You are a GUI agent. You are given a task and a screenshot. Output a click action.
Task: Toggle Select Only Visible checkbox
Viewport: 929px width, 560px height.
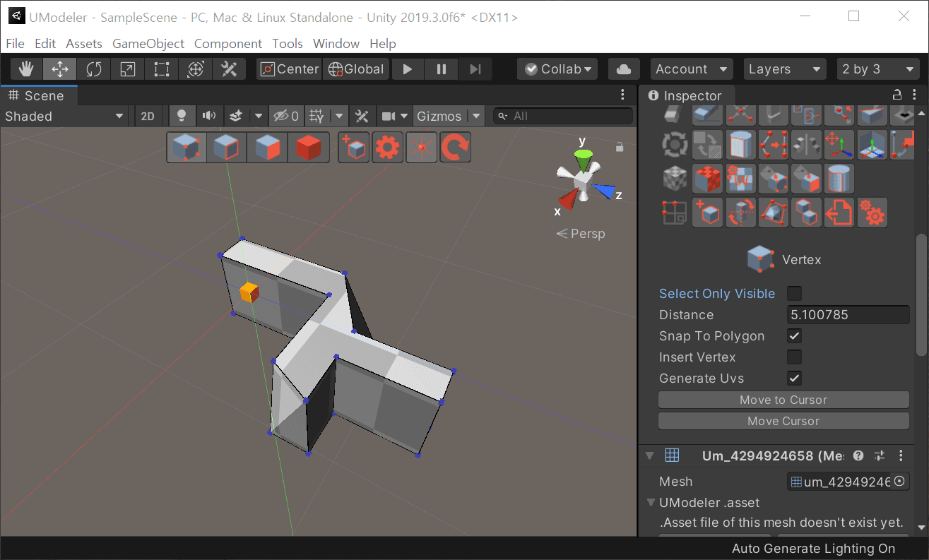(794, 293)
